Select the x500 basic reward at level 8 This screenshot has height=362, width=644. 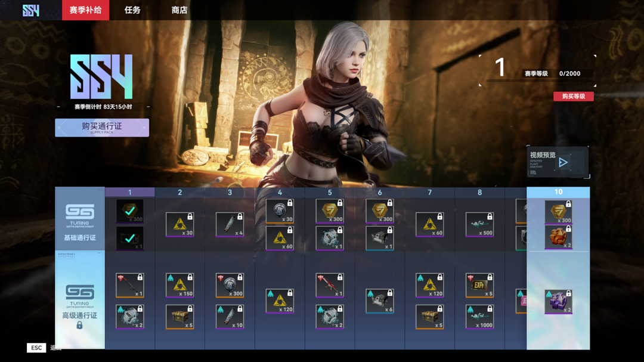click(x=479, y=225)
